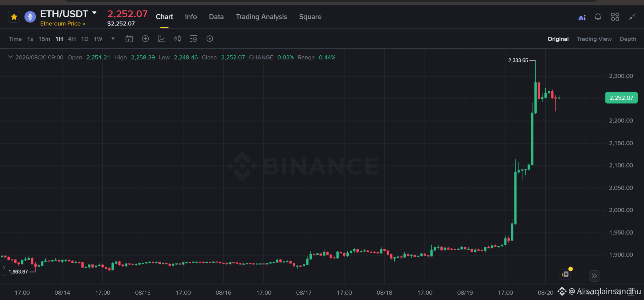Select the 1D interval

tap(85, 39)
